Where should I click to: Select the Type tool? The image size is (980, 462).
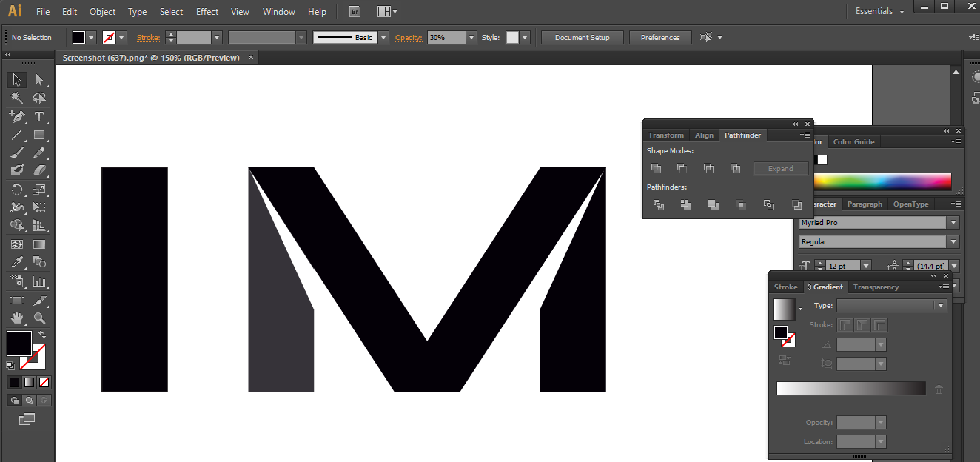tap(41, 116)
